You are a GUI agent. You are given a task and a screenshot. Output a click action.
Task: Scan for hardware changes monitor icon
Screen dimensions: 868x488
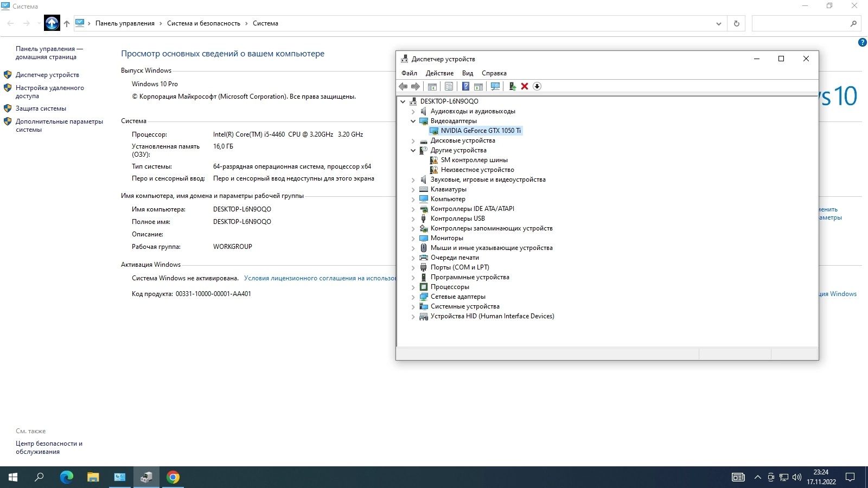495,86
